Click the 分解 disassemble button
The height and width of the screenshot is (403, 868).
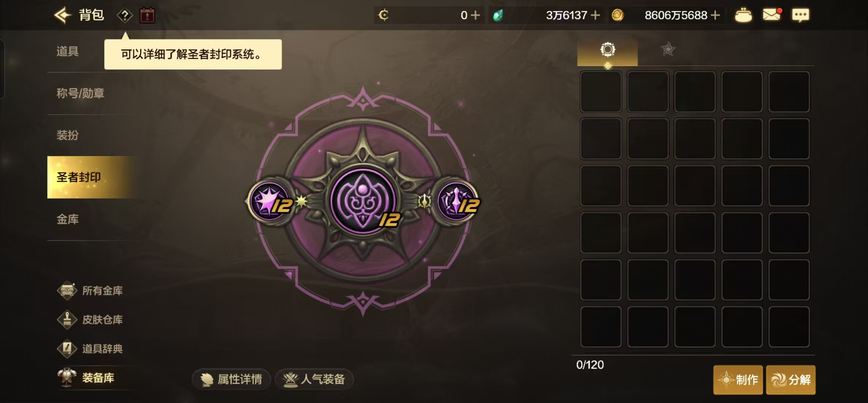click(x=791, y=380)
